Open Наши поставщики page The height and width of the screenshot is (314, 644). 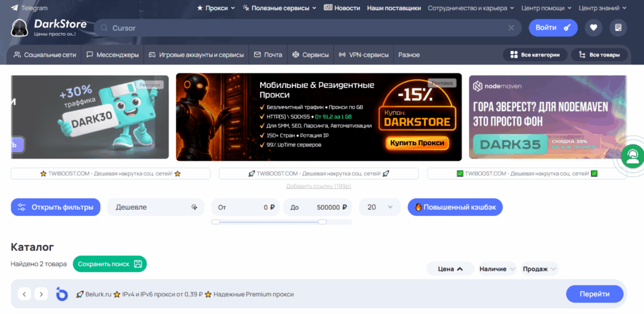394,8
